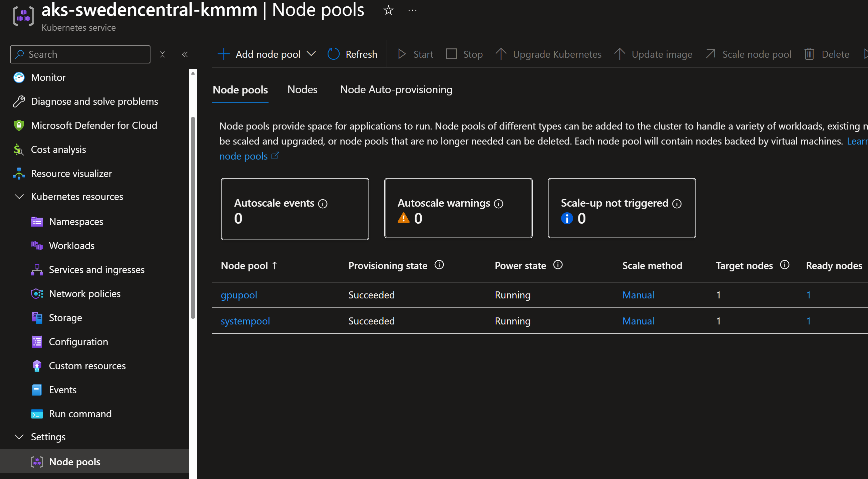868x479 pixels.
Task: Collapse the left sidebar with double chevron
Action: coord(185,54)
